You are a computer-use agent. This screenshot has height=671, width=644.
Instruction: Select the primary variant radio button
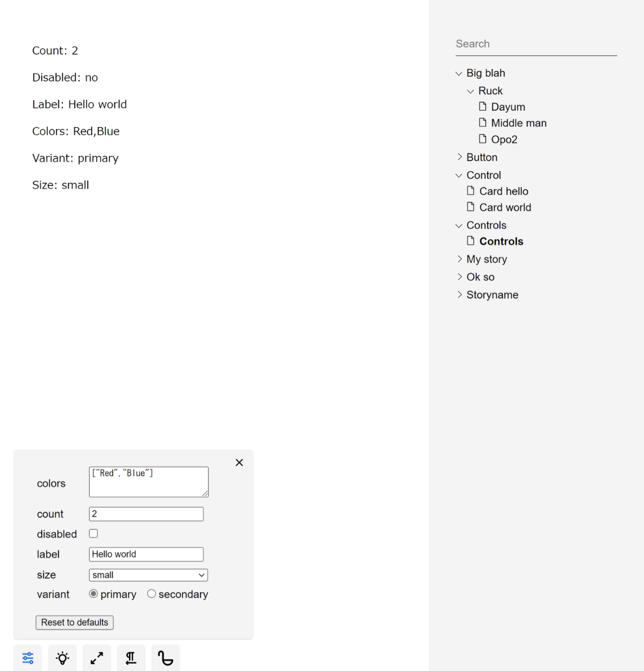(94, 594)
